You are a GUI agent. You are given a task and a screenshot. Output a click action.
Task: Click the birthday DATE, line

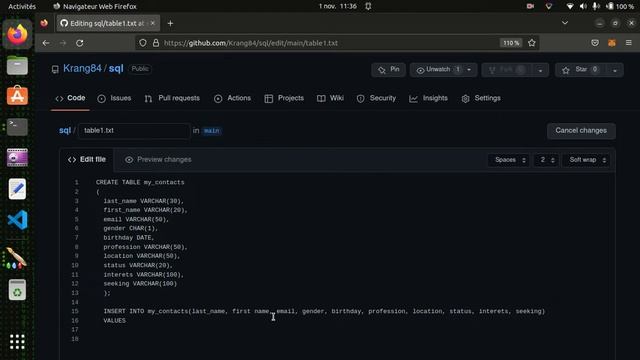[129, 238]
